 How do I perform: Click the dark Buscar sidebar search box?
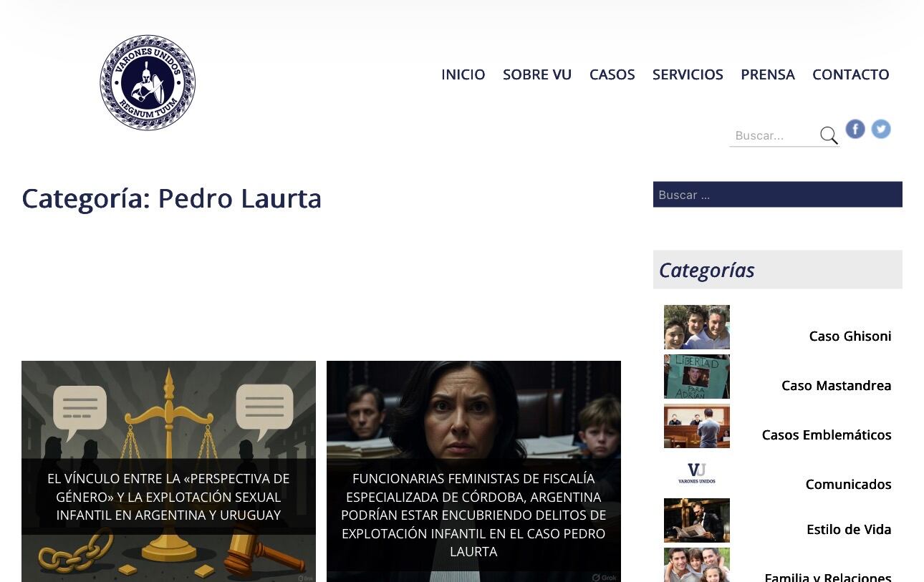pyautogui.click(x=777, y=194)
